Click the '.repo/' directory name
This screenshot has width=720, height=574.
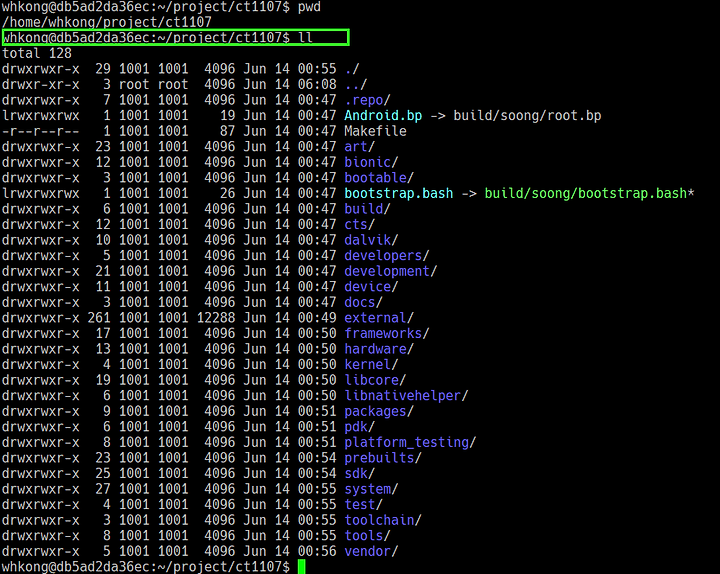click(x=367, y=100)
